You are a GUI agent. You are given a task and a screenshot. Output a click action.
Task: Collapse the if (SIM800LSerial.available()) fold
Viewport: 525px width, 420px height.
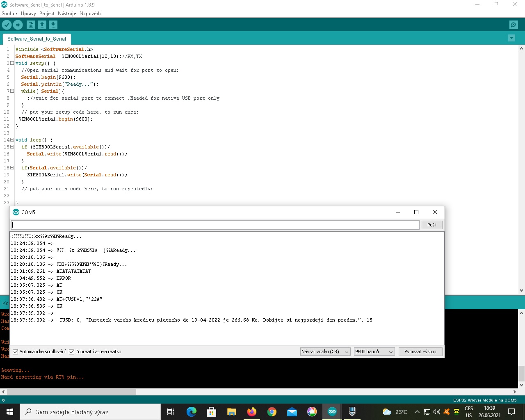coord(12,147)
